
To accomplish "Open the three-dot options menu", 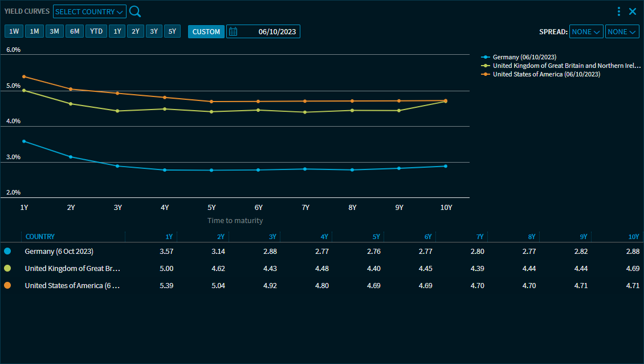I will coord(619,11).
